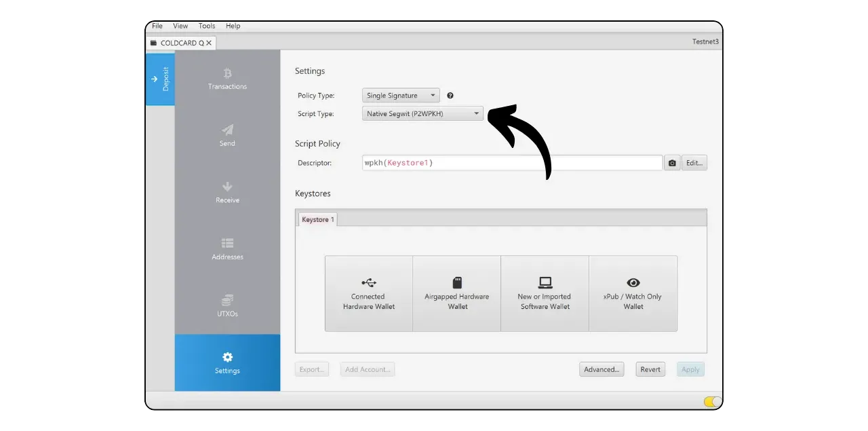Open the File menu

[x=157, y=26]
